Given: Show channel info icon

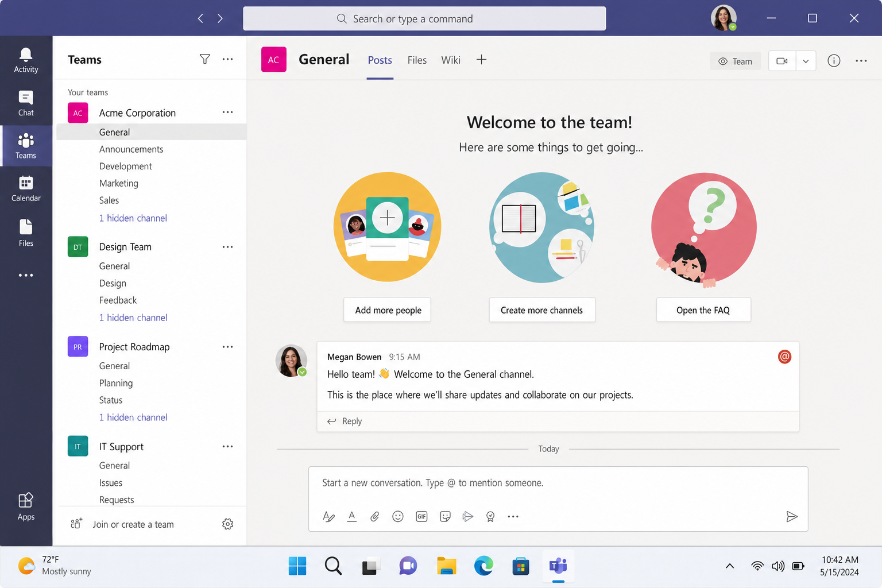Looking at the screenshot, I should pyautogui.click(x=834, y=61).
